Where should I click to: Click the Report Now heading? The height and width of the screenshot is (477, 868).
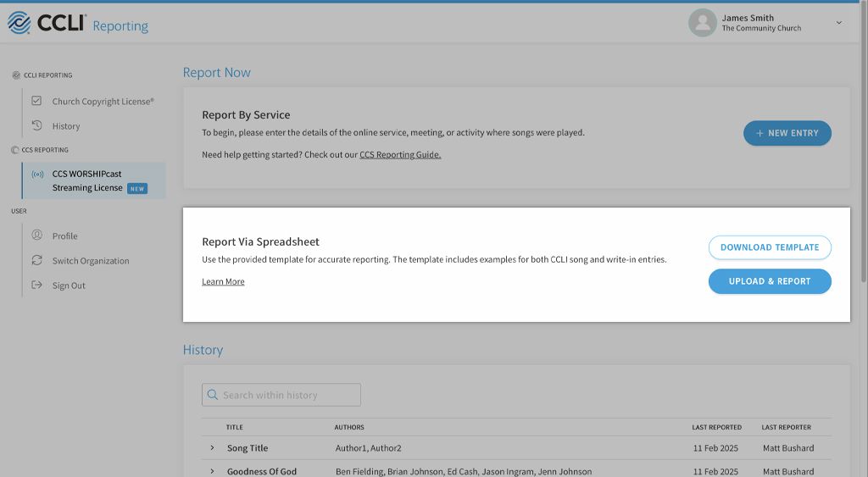(216, 73)
